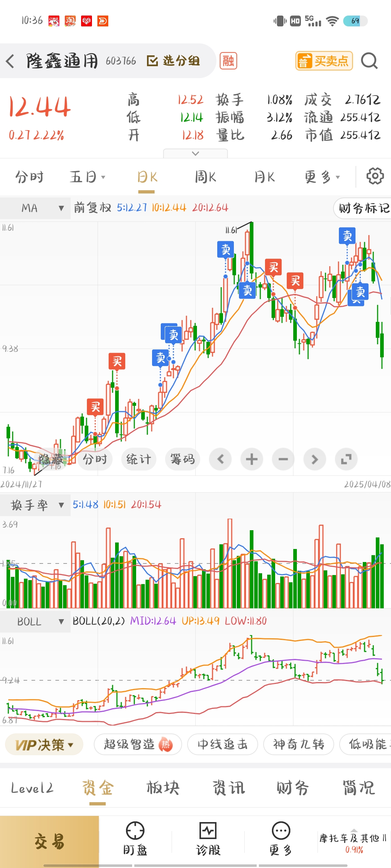Viewport: 391px width, 868px height.
Task: Expand chart to fullscreen icon
Action: (x=346, y=459)
